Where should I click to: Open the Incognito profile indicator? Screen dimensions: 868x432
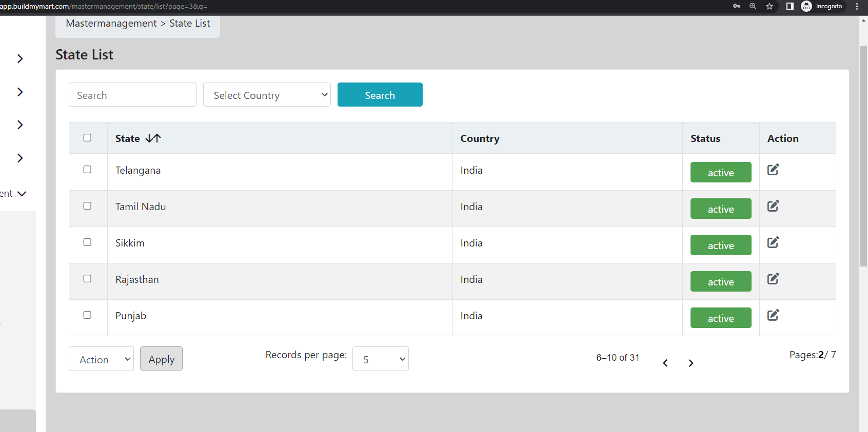tap(822, 6)
